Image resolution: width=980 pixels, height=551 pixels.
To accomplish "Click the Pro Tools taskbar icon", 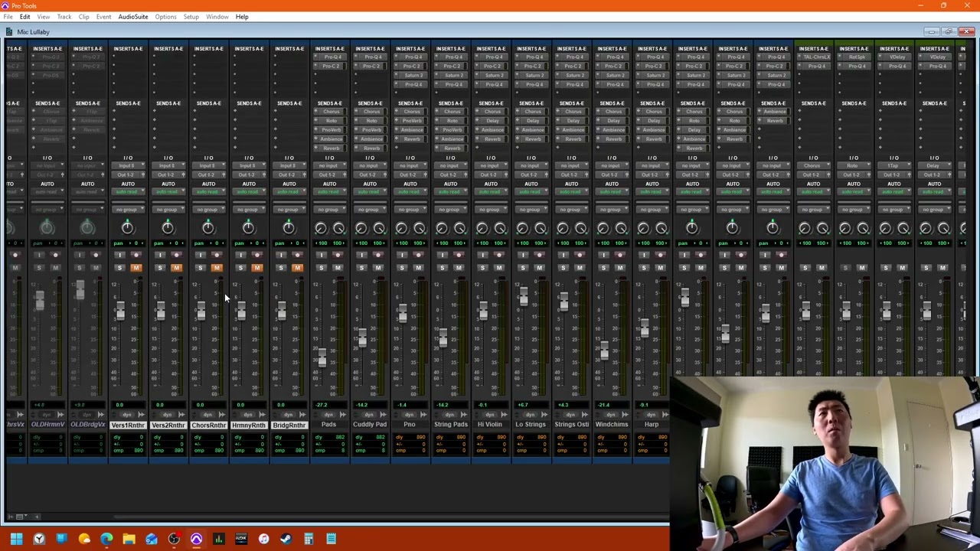I will point(196,539).
